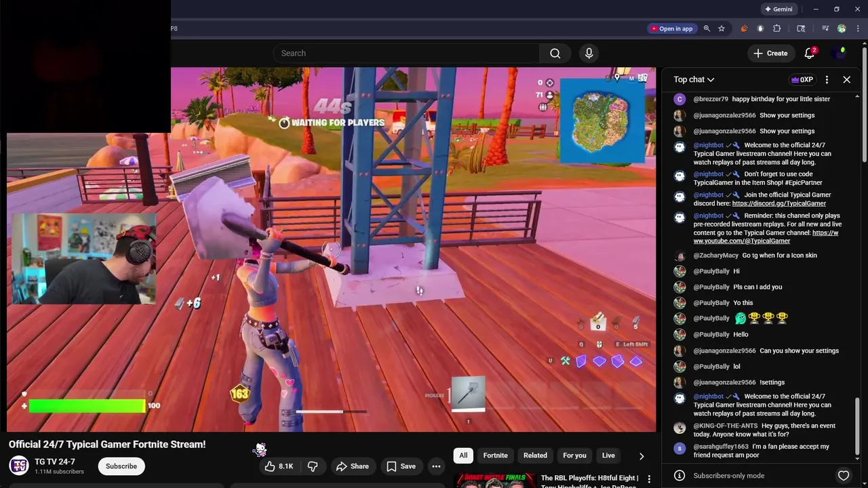Click the video title text

pos(107,445)
